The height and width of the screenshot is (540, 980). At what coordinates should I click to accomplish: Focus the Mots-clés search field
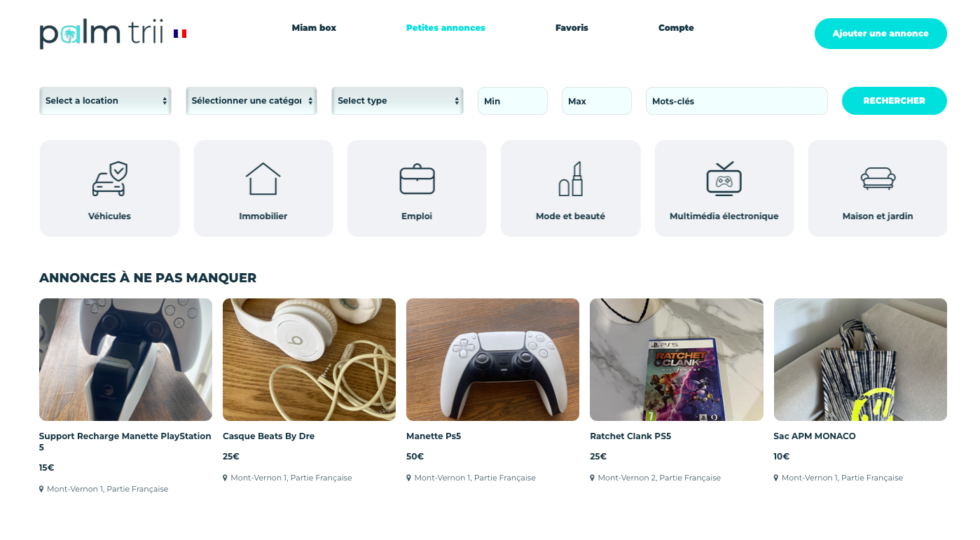[x=736, y=101]
